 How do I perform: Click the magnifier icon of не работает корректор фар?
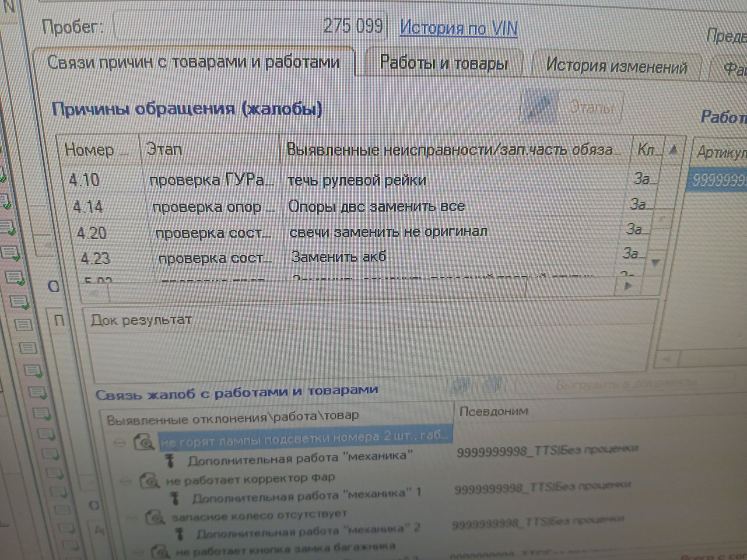(150, 481)
